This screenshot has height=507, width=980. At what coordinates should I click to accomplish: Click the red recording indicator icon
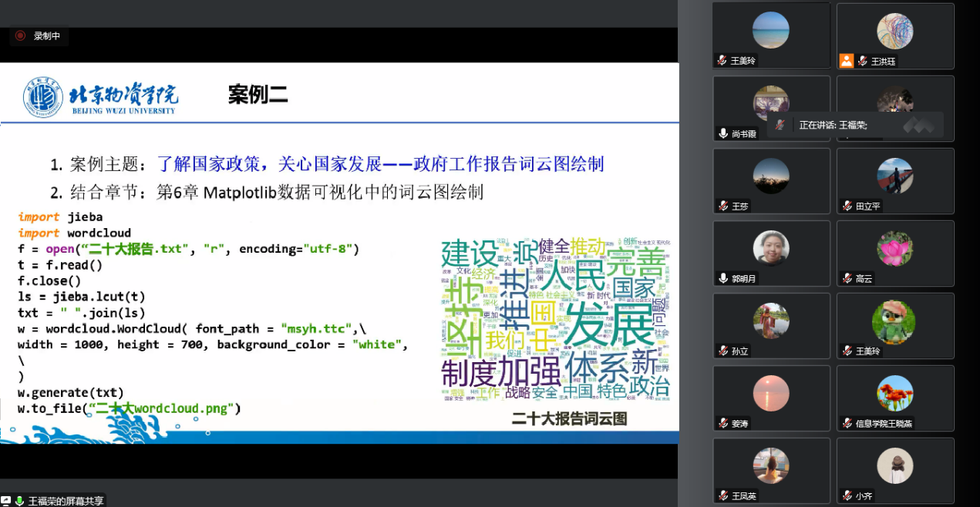point(20,35)
